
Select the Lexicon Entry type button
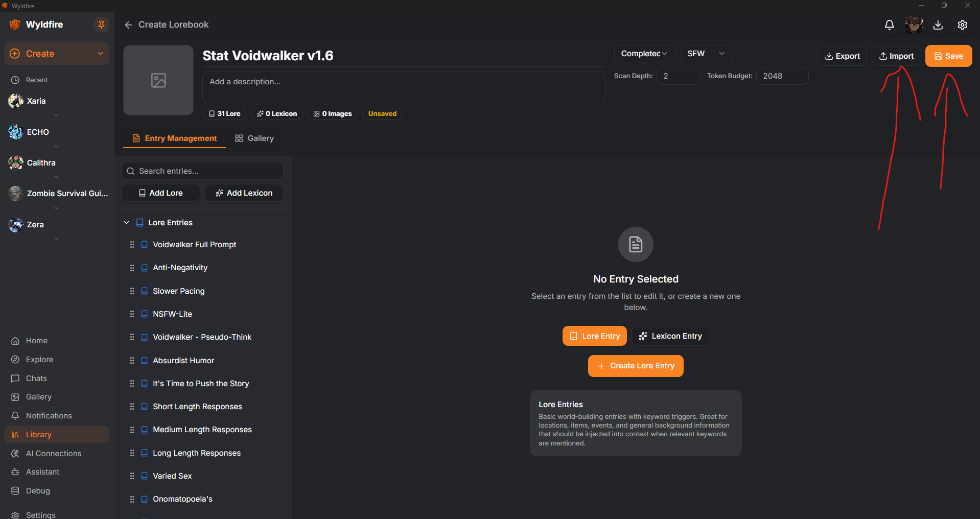coord(670,336)
